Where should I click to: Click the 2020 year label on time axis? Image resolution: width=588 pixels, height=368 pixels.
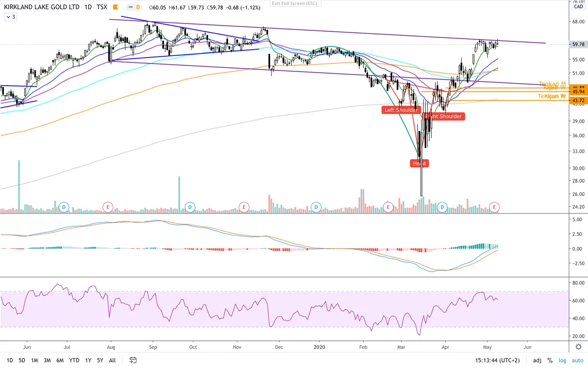point(318,347)
